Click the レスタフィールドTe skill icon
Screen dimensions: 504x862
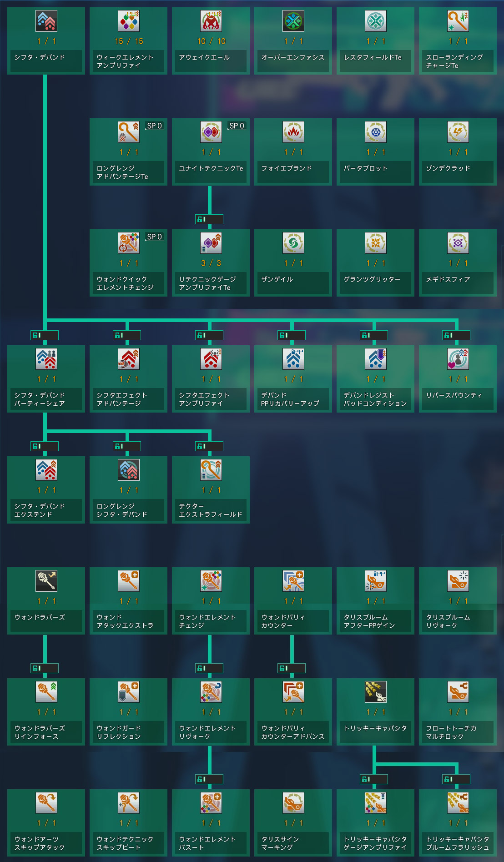pos(376,21)
